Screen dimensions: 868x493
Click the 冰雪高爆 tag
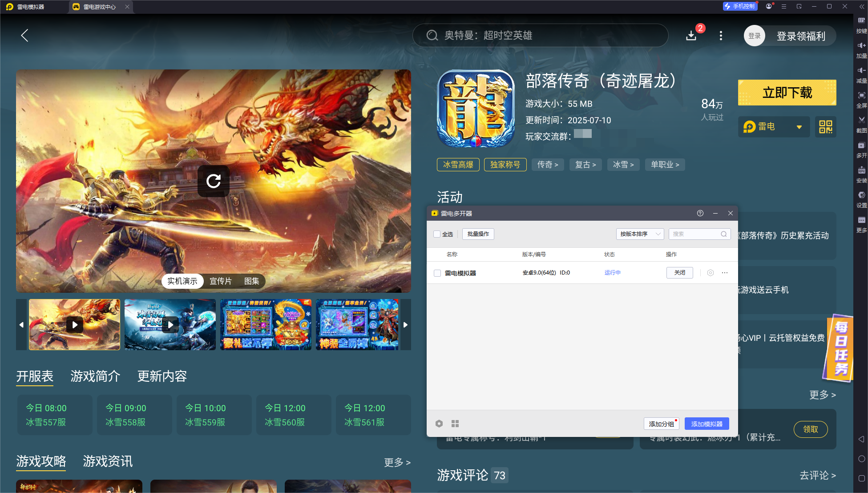[458, 165]
